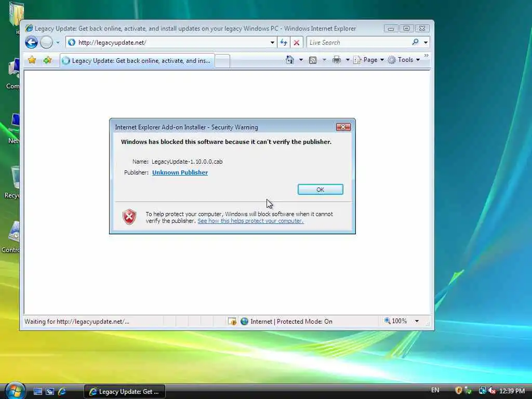Screen dimensions: 532x399
Task: Select the LegacyUpdate-1.10.0.0.cab file name text
Action: pyautogui.click(x=187, y=162)
